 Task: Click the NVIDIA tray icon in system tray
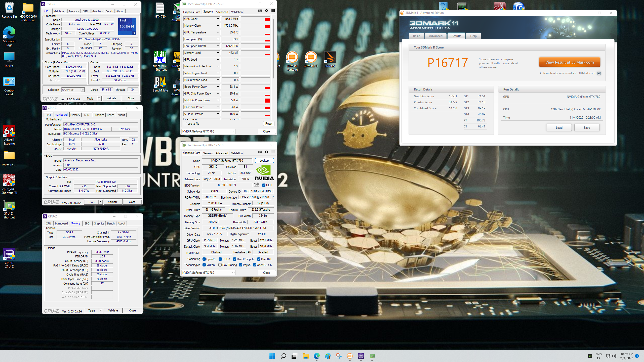(x=590, y=356)
